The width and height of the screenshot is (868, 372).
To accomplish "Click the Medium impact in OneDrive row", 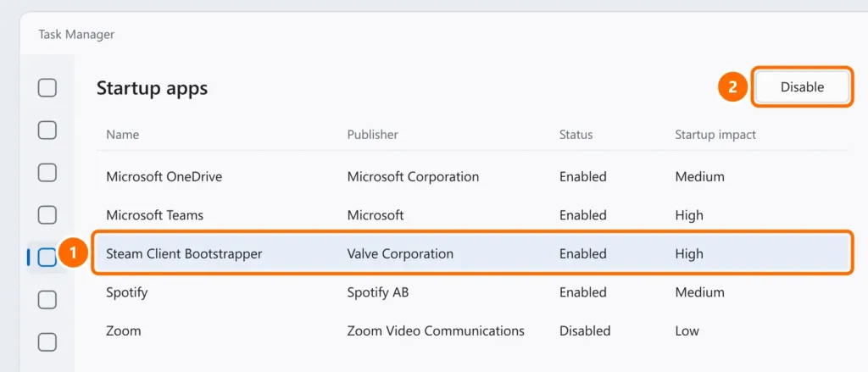I will [699, 176].
